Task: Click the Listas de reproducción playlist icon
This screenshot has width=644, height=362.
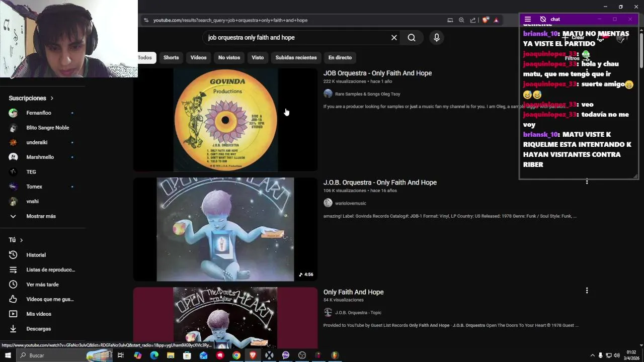Action: click(13, 269)
